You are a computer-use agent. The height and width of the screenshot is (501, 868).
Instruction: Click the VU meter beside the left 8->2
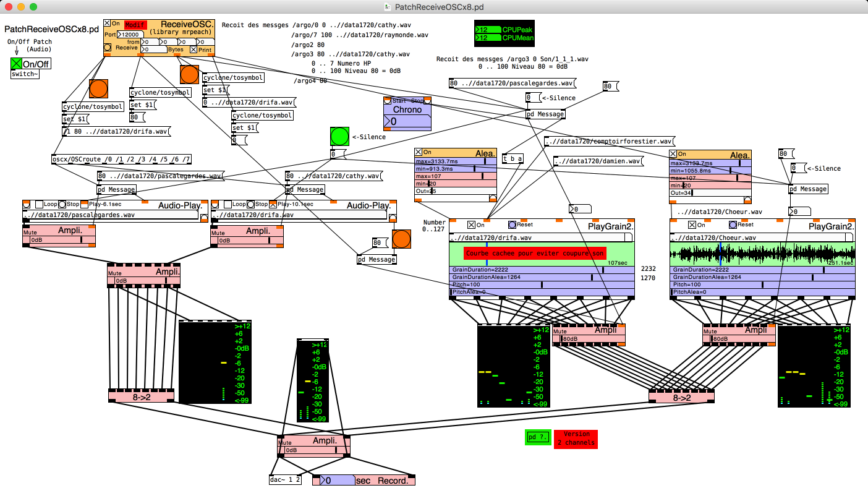coord(215,362)
